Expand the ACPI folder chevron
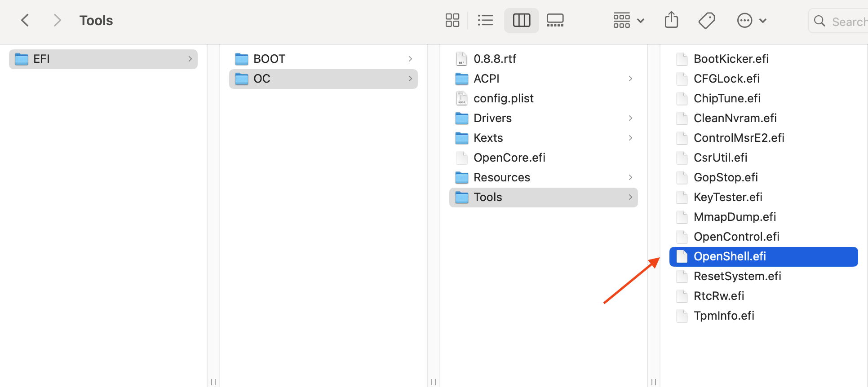Screen dimensions: 868x387 630,79
